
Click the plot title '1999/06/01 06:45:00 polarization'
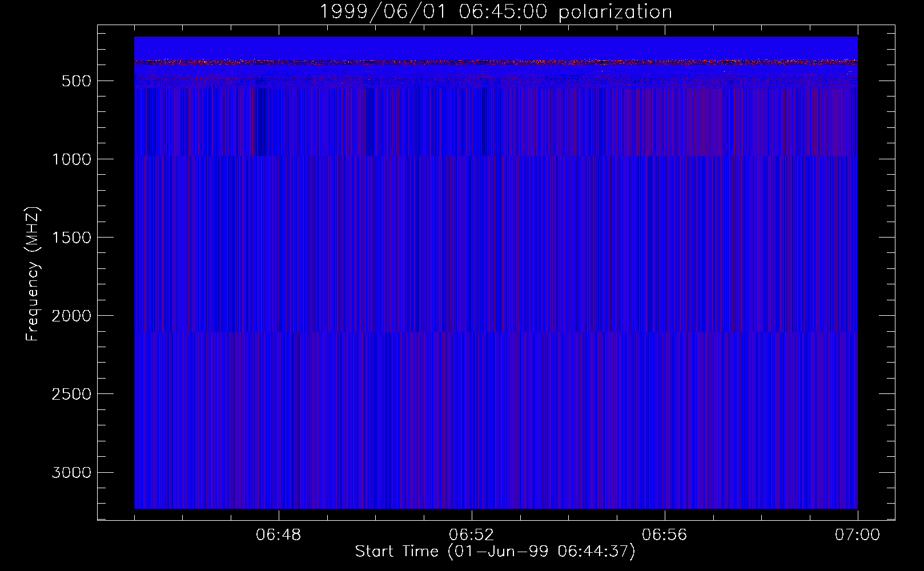496,11
